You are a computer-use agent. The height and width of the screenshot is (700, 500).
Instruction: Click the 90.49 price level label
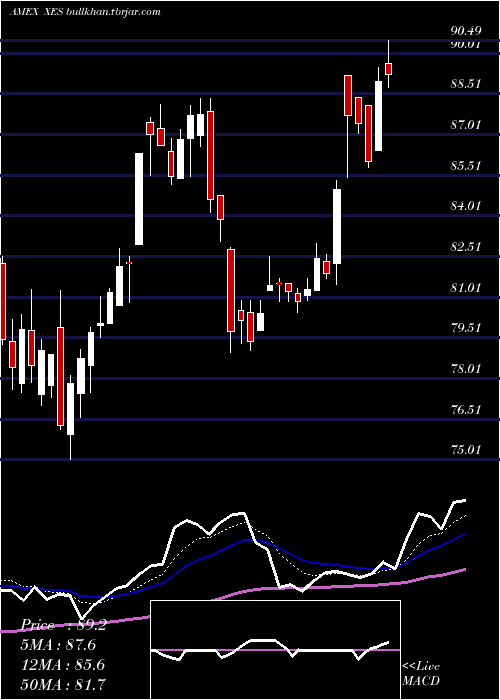[x=466, y=30]
